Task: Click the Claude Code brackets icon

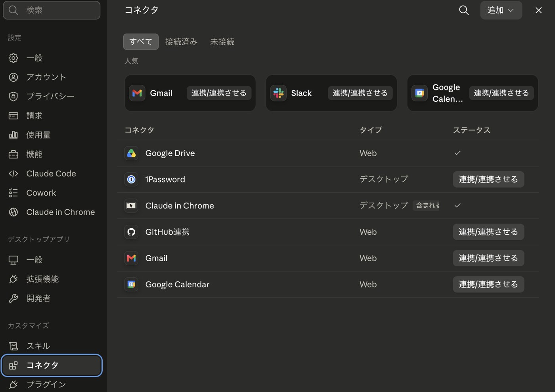Action: tap(13, 174)
